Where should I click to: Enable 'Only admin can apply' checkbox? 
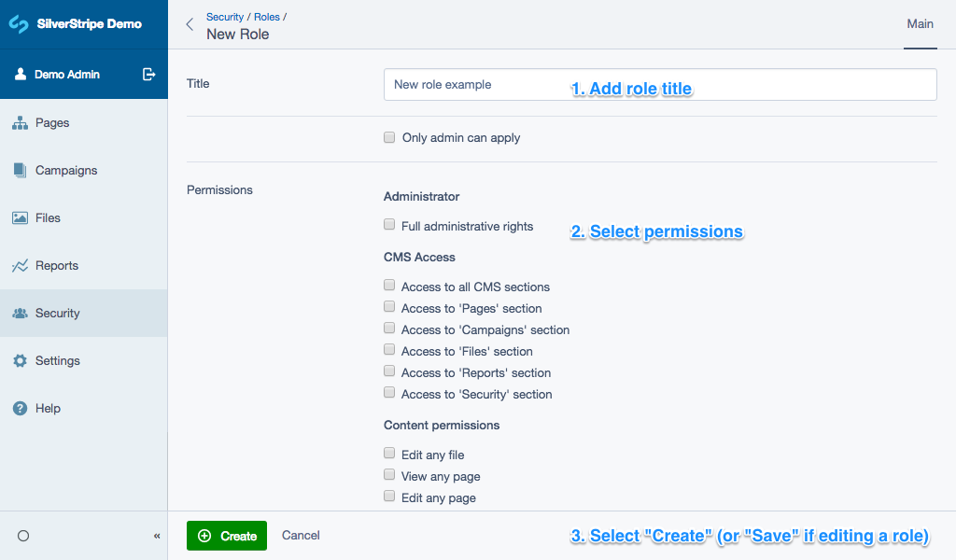coord(389,137)
